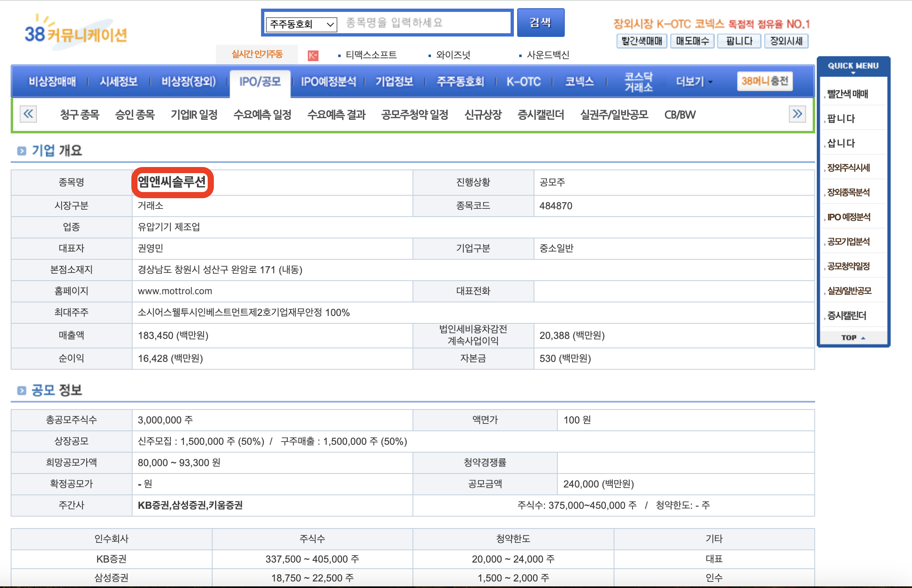Go to 실권주/일반공모 submenu
Screen dimensions: 912x588
[x=614, y=114]
